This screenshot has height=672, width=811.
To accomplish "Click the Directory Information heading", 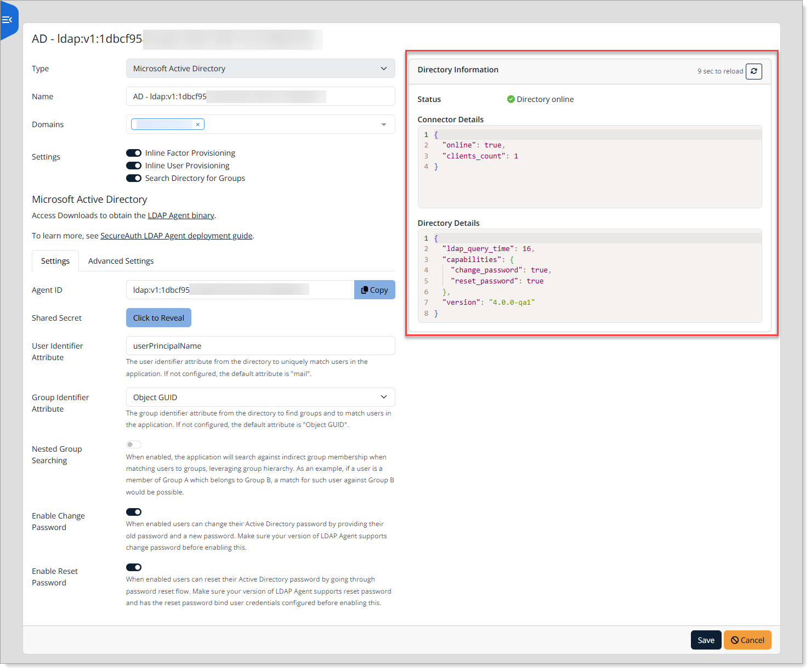I will click(x=458, y=70).
